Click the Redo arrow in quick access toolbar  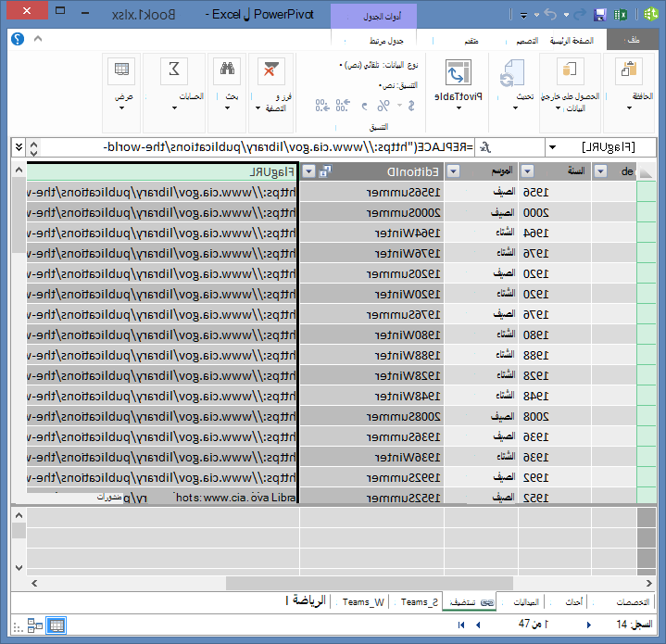click(580, 15)
